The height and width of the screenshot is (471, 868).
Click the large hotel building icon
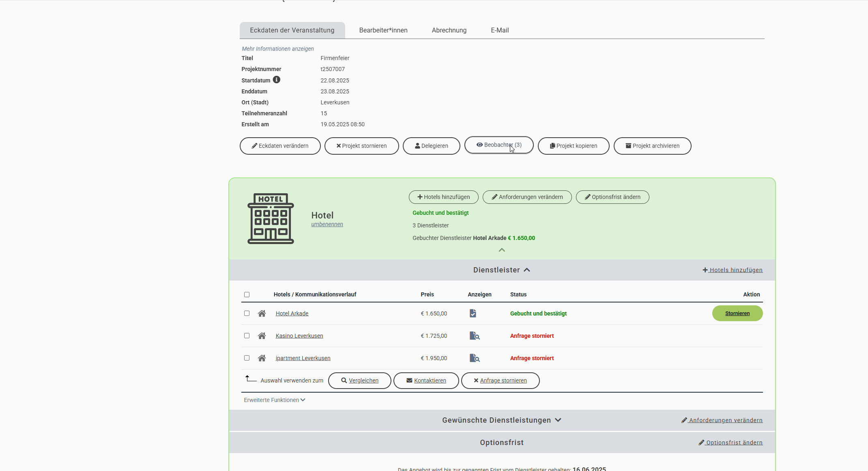pos(271,218)
